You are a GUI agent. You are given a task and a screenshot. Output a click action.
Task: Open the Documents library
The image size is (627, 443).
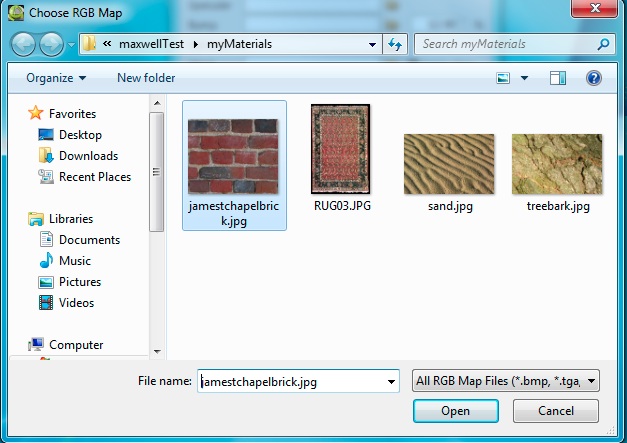coord(89,239)
